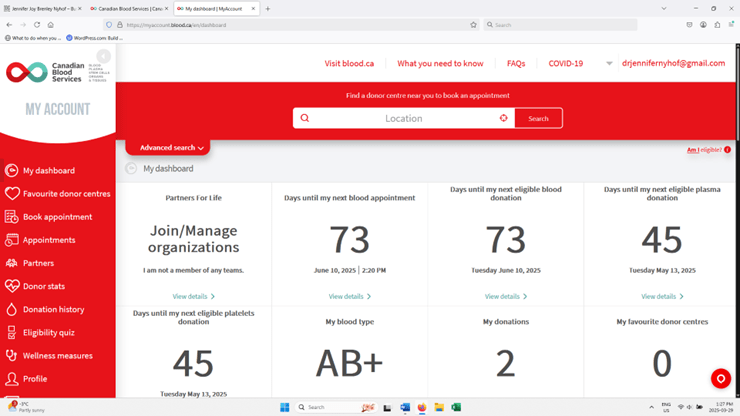Open account dropdown arrow beside email address

pyautogui.click(x=609, y=64)
